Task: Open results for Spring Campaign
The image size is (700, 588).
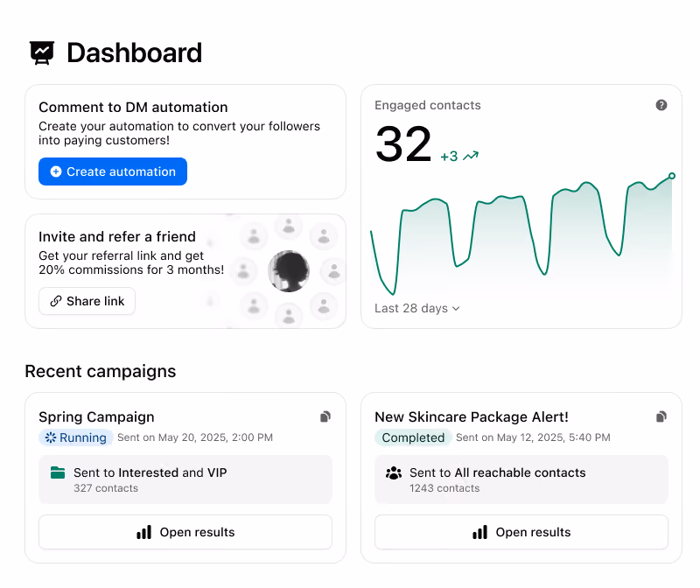Action: [185, 532]
